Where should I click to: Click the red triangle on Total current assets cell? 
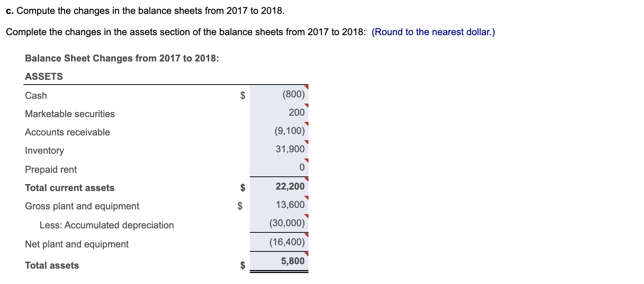306,179
